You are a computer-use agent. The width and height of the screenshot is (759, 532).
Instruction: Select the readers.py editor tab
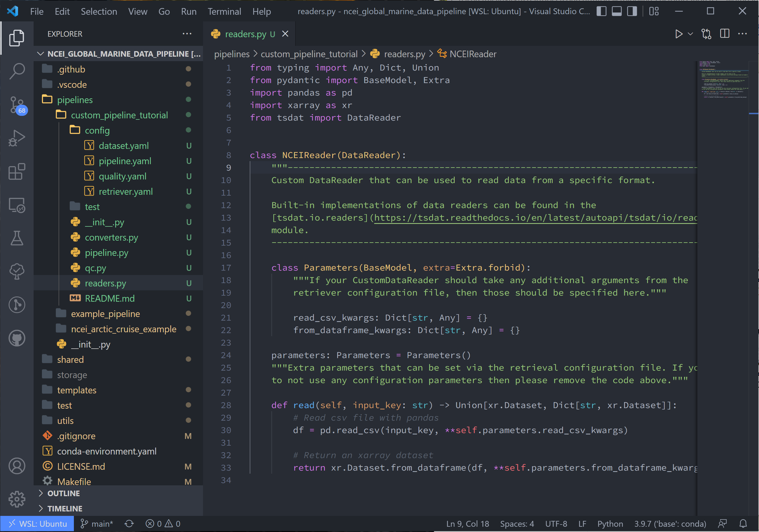pos(249,34)
